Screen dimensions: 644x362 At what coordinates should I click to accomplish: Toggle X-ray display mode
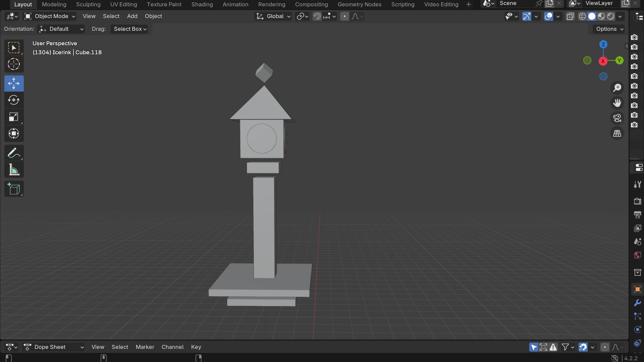[570, 16]
